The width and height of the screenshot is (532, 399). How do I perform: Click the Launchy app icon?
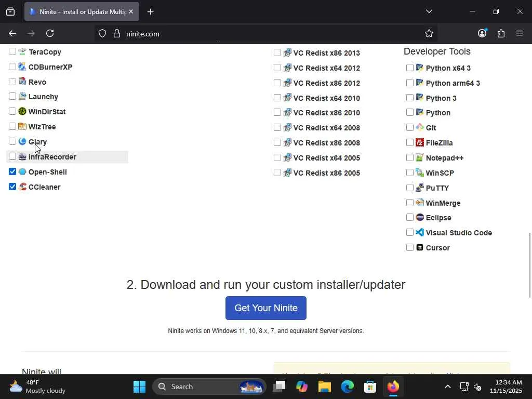(x=22, y=96)
